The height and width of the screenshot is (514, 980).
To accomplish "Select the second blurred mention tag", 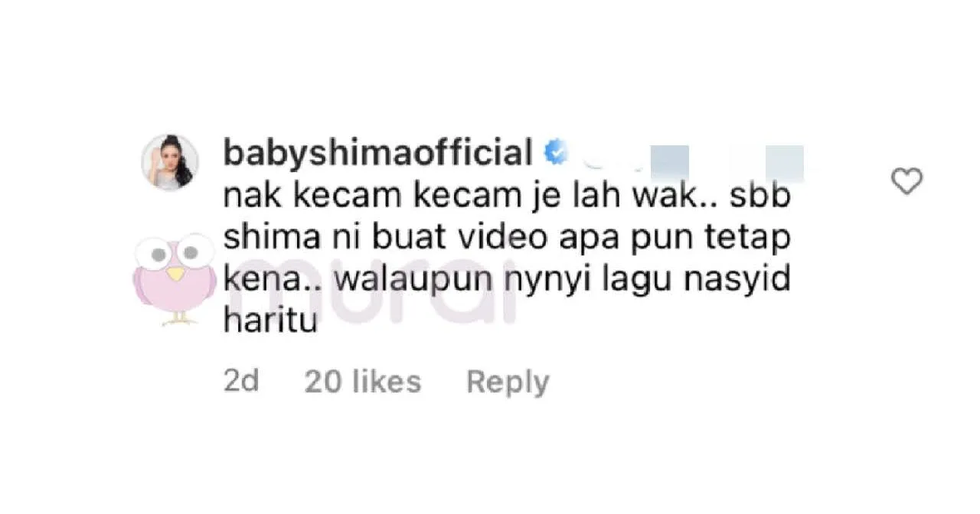I will pyautogui.click(x=783, y=163).
